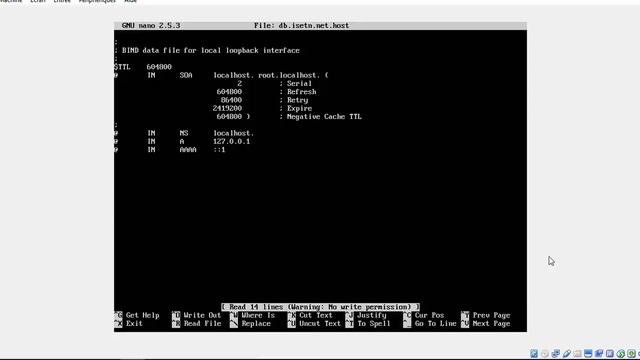Click the shared folders indicator icon

pyautogui.click(x=577, y=353)
